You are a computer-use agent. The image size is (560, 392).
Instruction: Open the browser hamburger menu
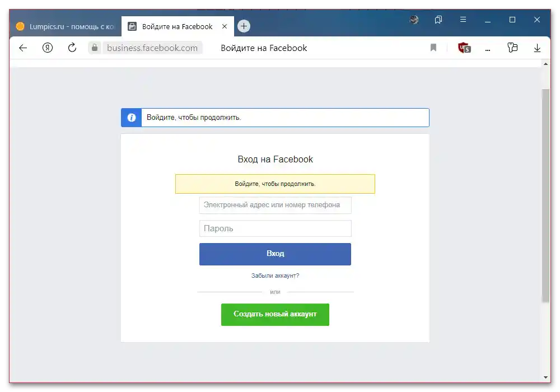pyautogui.click(x=463, y=20)
